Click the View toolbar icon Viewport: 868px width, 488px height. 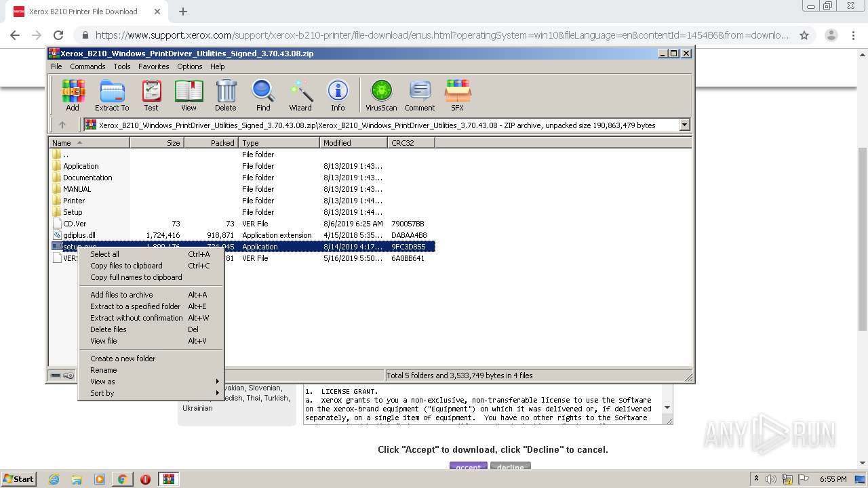[x=189, y=95]
